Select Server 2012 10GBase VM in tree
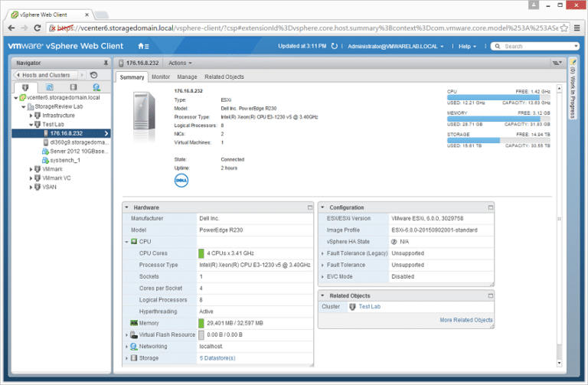The image size is (588, 385). coord(79,152)
